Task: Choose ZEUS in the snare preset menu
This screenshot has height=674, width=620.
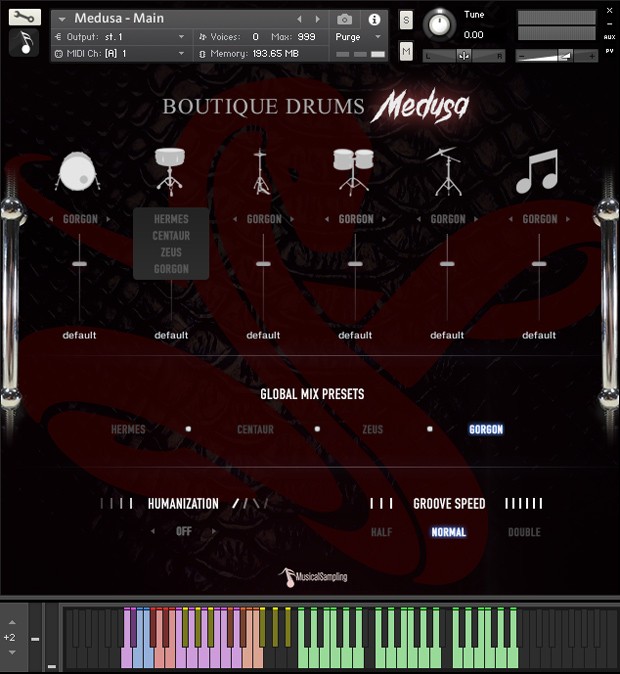Action: [x=171, y=252]
